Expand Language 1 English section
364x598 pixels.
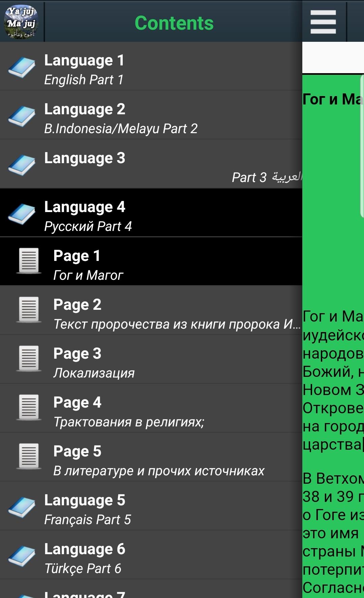click(x=151, y=66)
